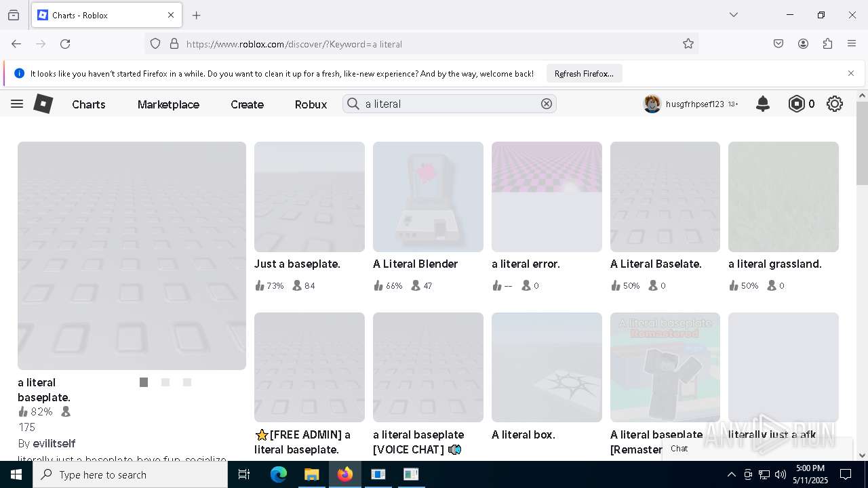The width and height of the screenshot is (868, 488).
Task: Click the Roblox logo home icon
Action: click(x=43, y=104)
